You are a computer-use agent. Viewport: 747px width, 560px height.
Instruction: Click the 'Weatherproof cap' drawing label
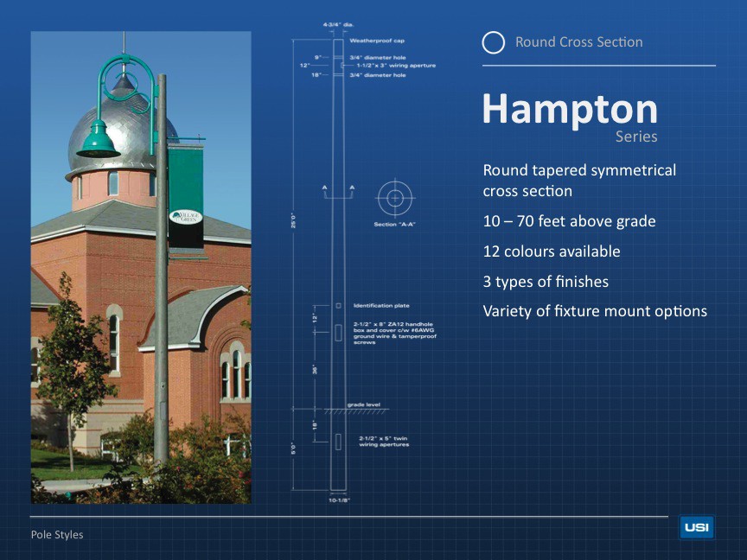[377, 41]
